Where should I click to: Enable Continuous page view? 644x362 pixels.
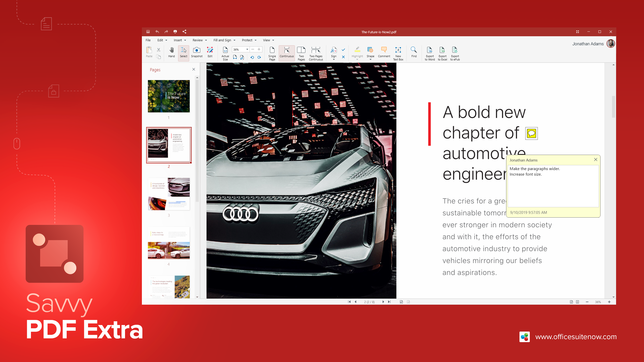(x=287, y=53)
